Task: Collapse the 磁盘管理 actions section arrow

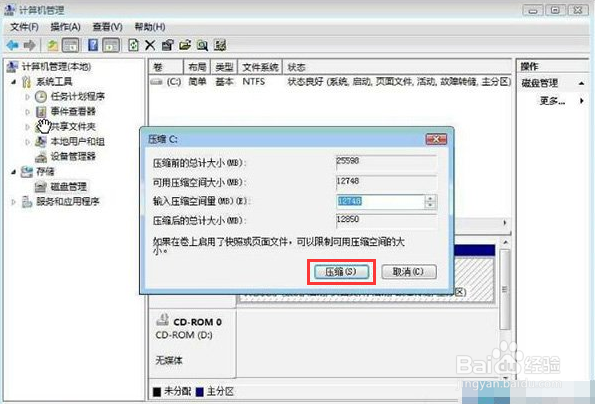Action: pyautogui.click(x=581, y=83)
